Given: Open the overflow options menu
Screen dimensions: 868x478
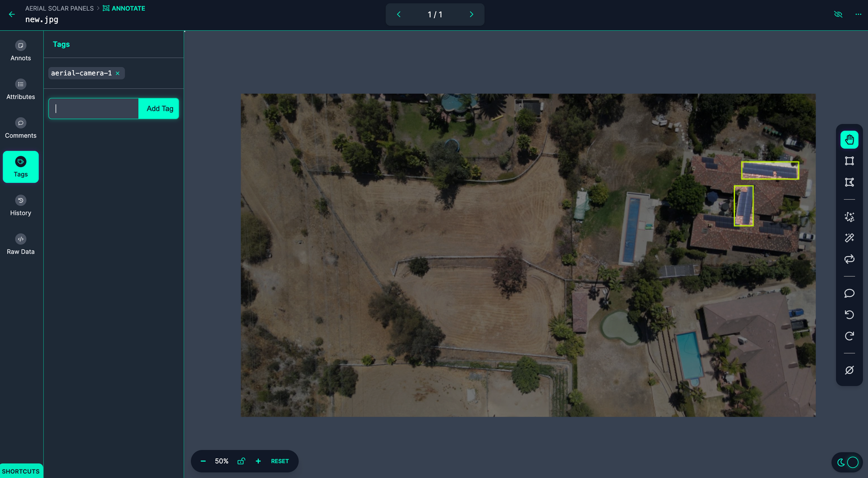Looking at the screenshot, I should point(858,14).
